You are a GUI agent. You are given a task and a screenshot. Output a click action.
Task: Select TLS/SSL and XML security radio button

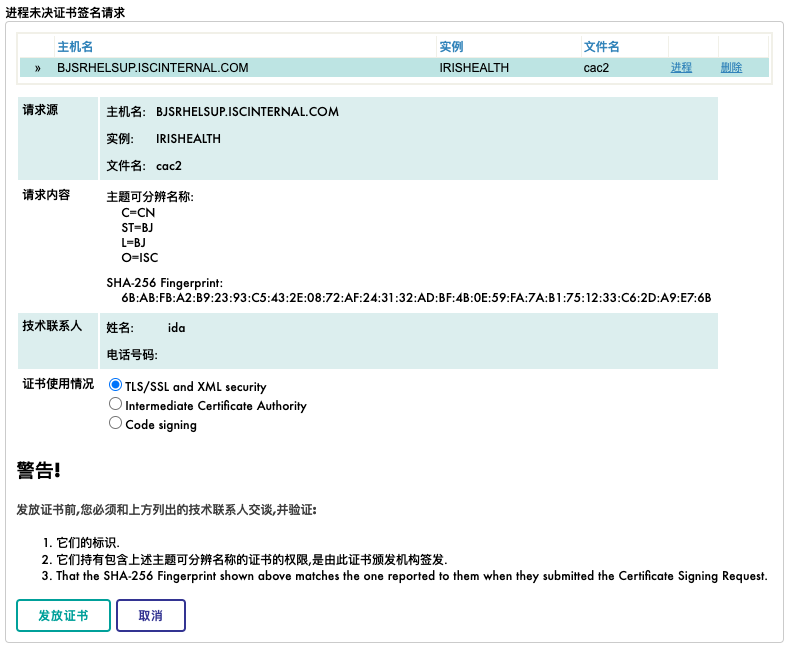point(115,386)
